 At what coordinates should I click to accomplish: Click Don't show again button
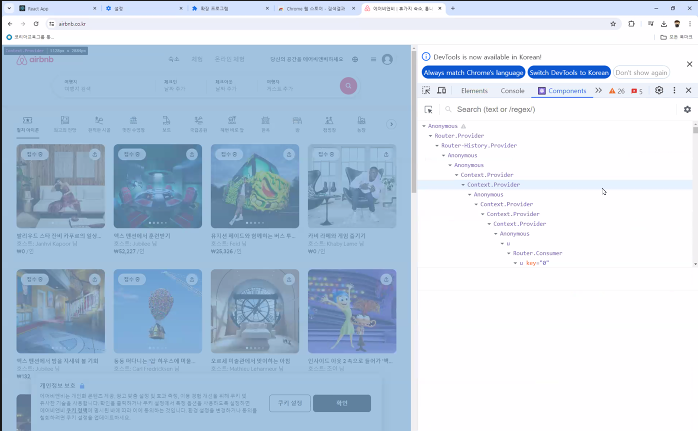(x=641, y=73)
